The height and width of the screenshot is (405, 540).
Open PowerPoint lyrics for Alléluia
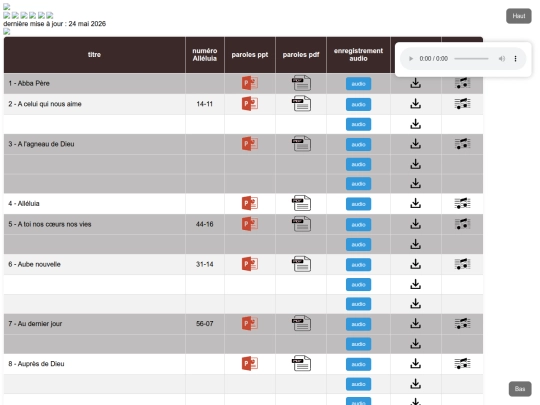(x=250, y=203)
